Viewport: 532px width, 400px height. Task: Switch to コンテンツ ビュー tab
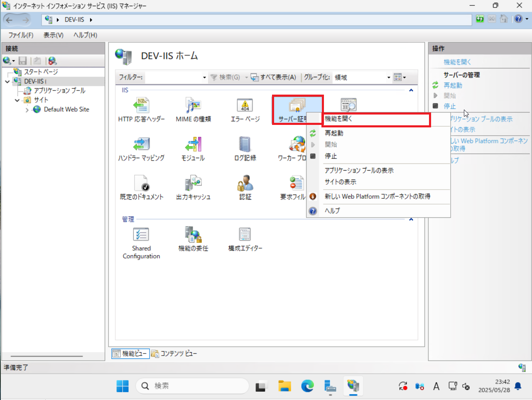coord(174,354)
